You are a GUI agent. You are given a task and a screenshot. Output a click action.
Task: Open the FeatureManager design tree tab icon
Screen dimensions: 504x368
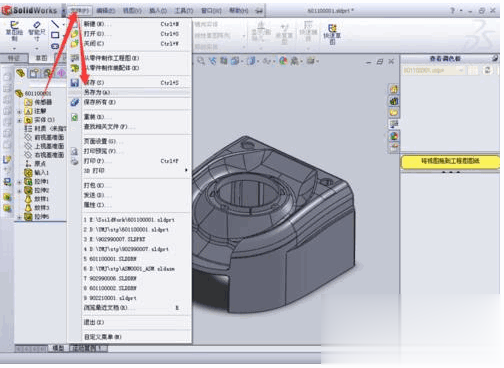[21, 73]
